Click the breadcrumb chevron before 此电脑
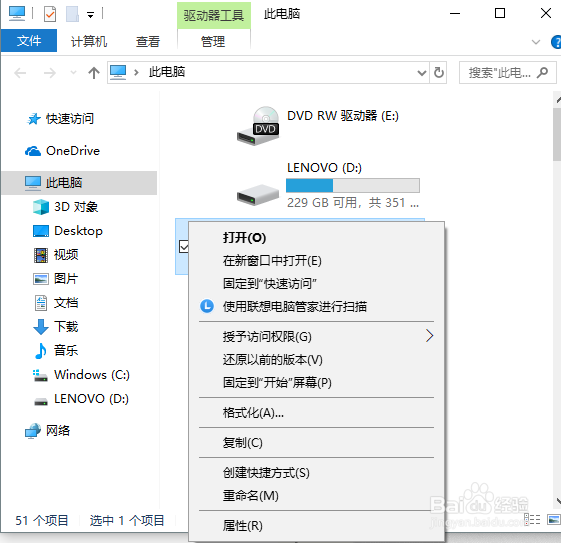This screenshot has height=543, width=561. coord(136,73)
